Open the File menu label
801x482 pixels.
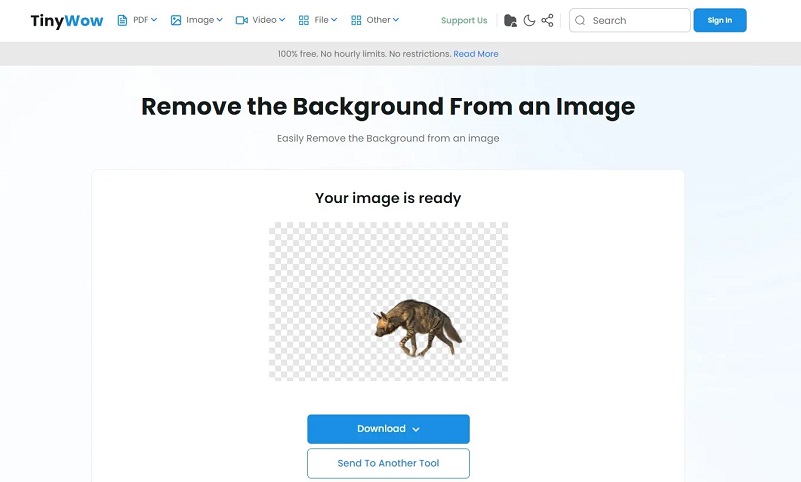click(321, 20)
